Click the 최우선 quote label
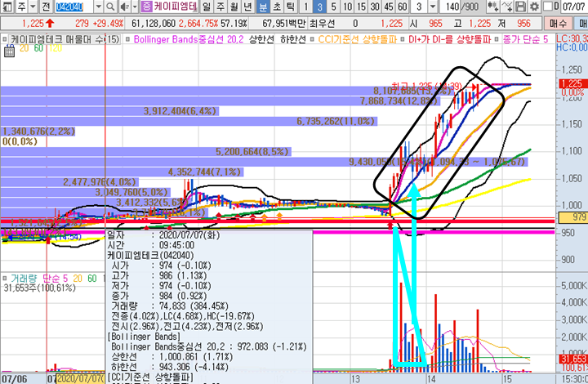 pos(322,24)
